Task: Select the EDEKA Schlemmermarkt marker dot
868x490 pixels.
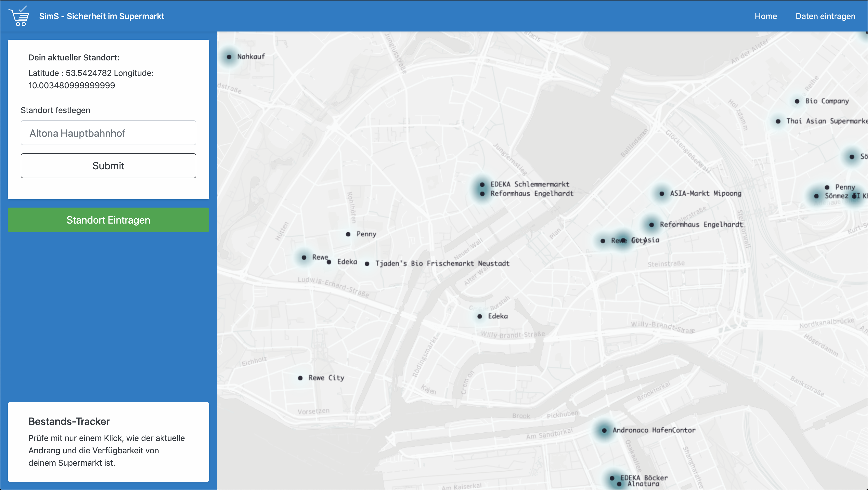Action: point(482,185)
